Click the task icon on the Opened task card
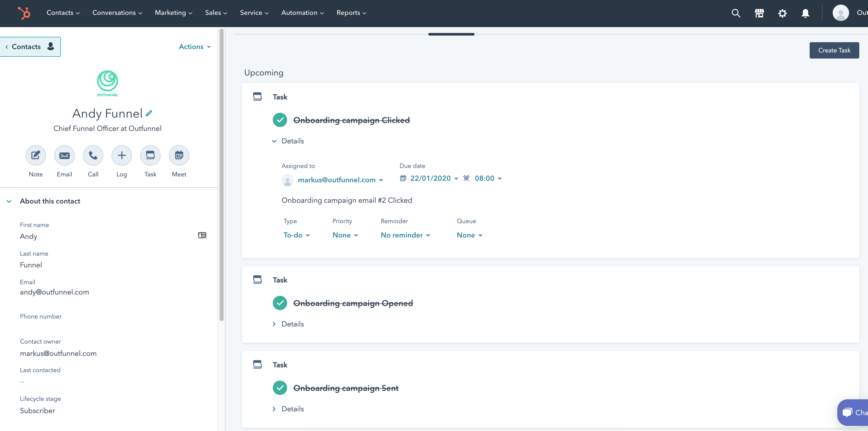Screen dimensions: 868x431 click(257, 279)
